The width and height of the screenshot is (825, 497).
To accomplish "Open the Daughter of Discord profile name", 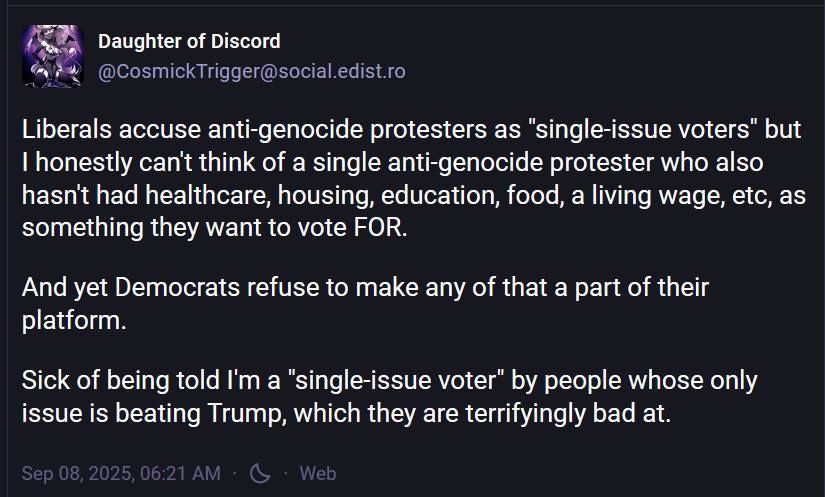I will pos(189,41).
